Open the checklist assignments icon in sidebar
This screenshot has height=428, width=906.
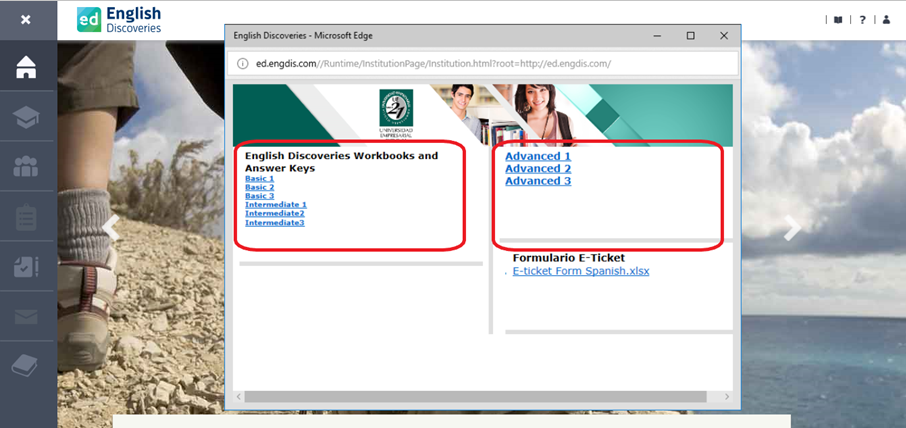[x=26, y=267]
